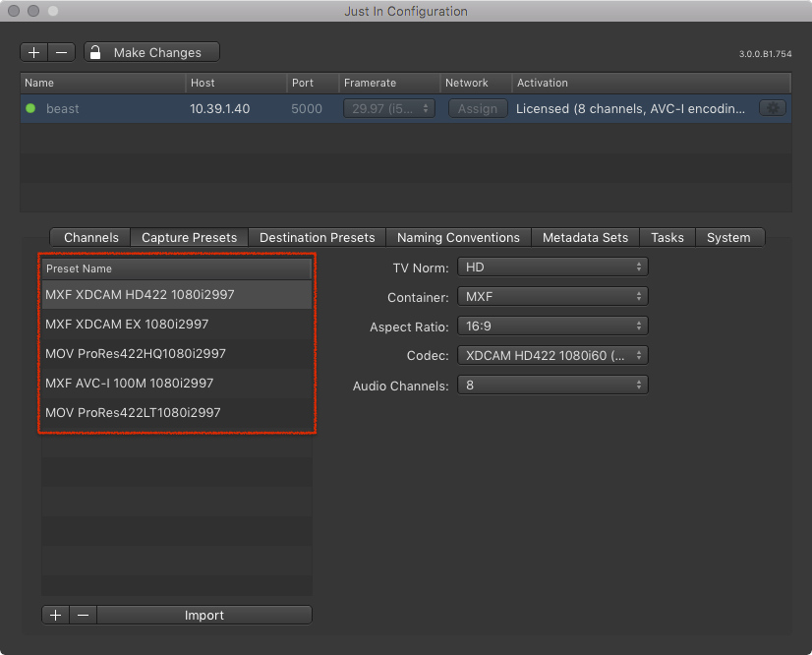Click the Licensed activation text
This screenshot has height=655, width=812.
(630, 108)
